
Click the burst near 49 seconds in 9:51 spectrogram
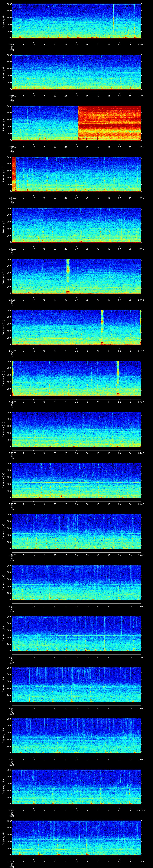click(118, 378)
